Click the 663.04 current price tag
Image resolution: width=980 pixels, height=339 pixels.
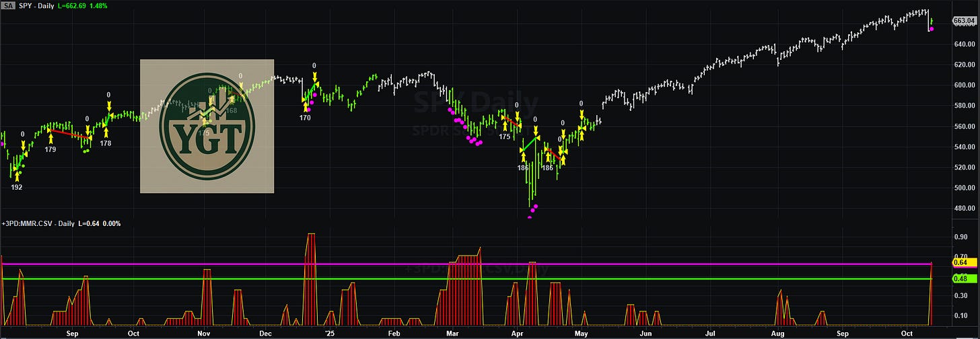(964, 21)
